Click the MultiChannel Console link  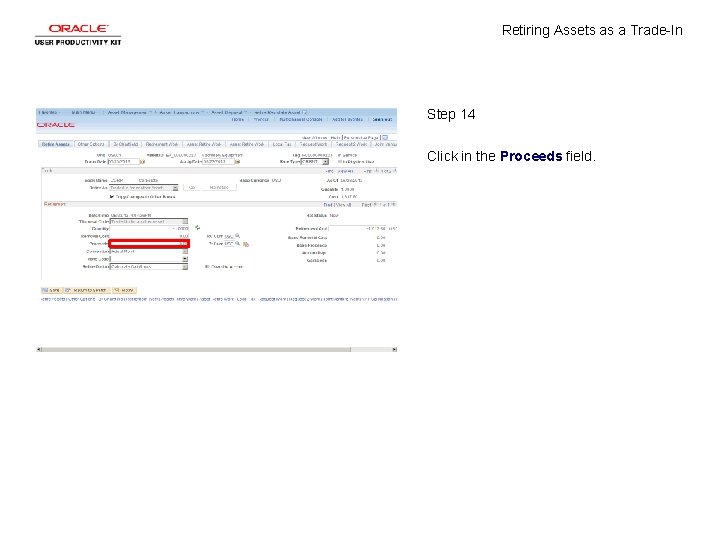click(x=301, y=119)
